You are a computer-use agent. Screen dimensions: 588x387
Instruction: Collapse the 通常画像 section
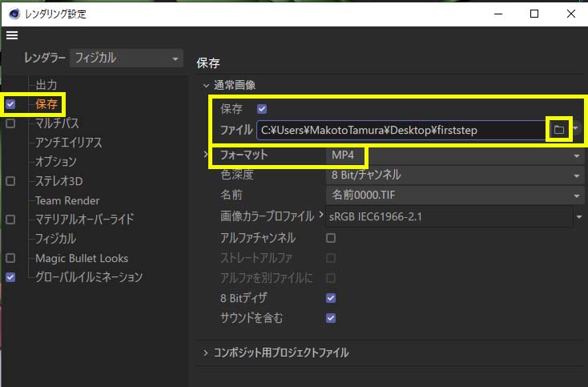[x=206, y=86]
